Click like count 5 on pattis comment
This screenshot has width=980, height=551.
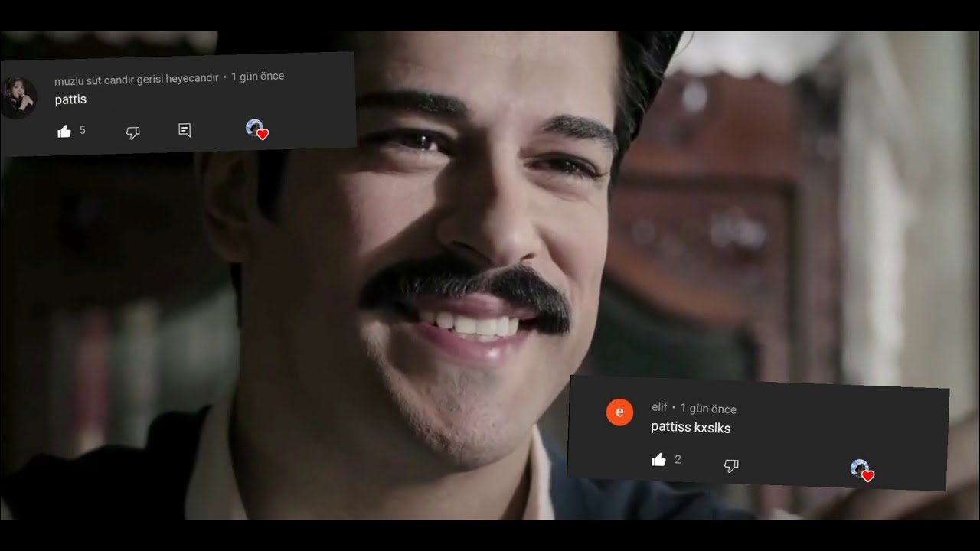click(x=83, y=131)
